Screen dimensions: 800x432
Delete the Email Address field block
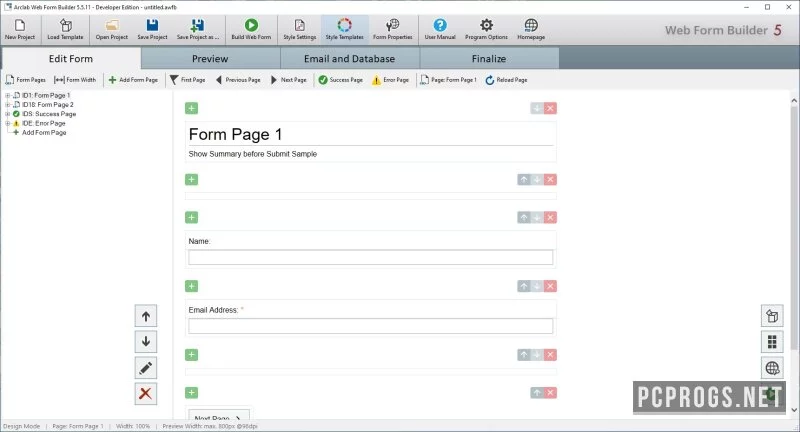550,286
